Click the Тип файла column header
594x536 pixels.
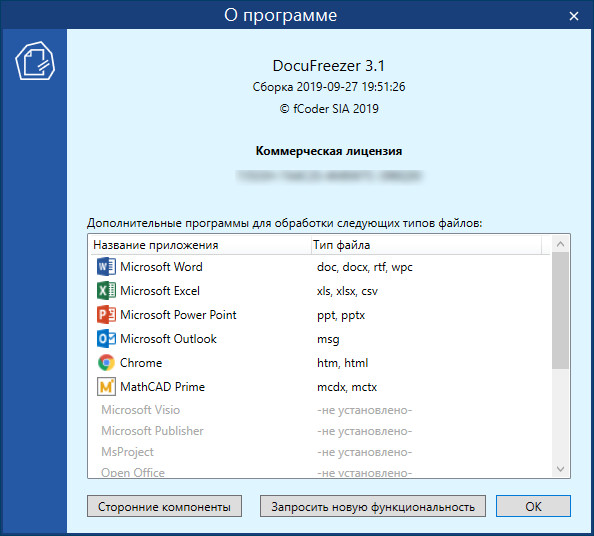[426, 245]
